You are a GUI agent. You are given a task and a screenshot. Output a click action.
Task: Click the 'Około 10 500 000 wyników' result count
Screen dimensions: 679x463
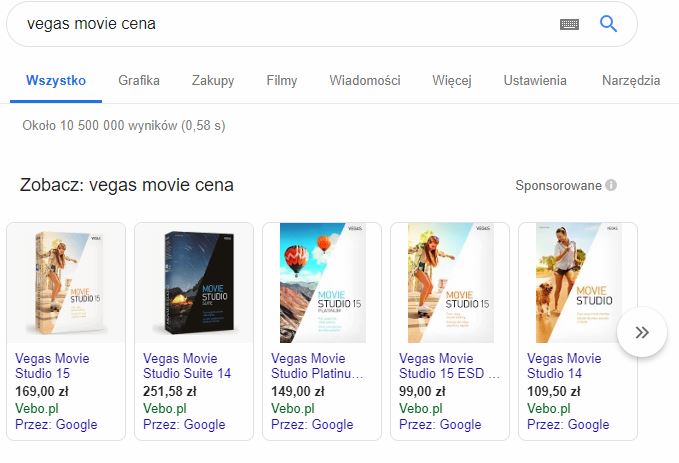tap(124, 126)
